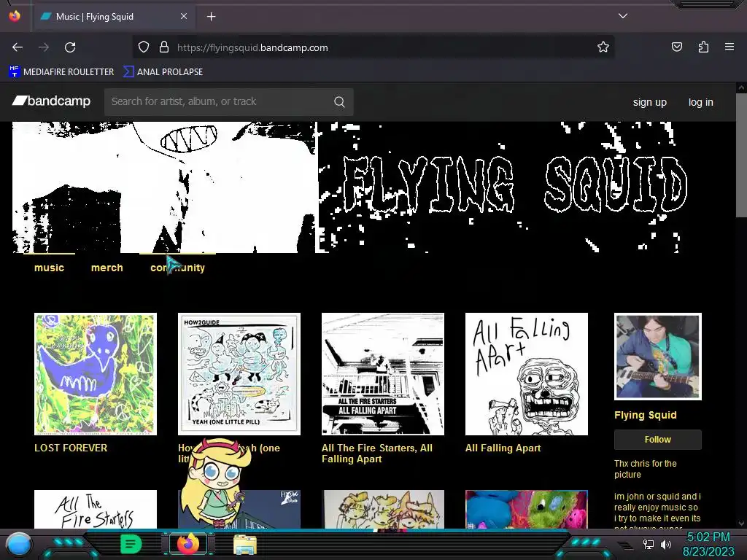Screen dimensions: 747x560
Task: Click the scrollbar down arrow
Action: [741, 524]
